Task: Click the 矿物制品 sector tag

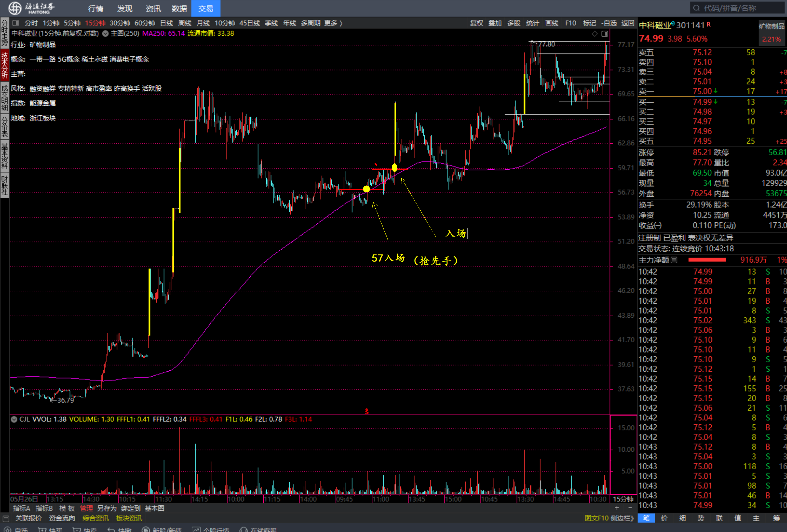Action: 772,26
